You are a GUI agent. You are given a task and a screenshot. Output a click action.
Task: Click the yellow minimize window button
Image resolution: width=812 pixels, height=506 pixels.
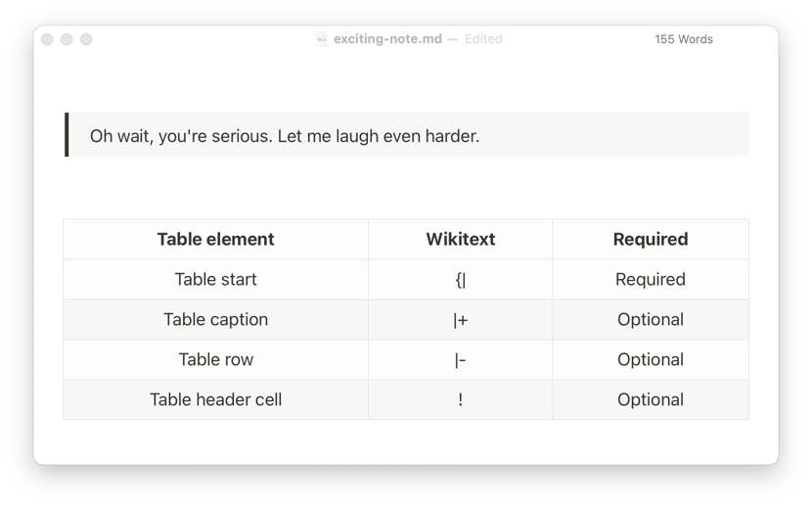[x=67, y=39]
